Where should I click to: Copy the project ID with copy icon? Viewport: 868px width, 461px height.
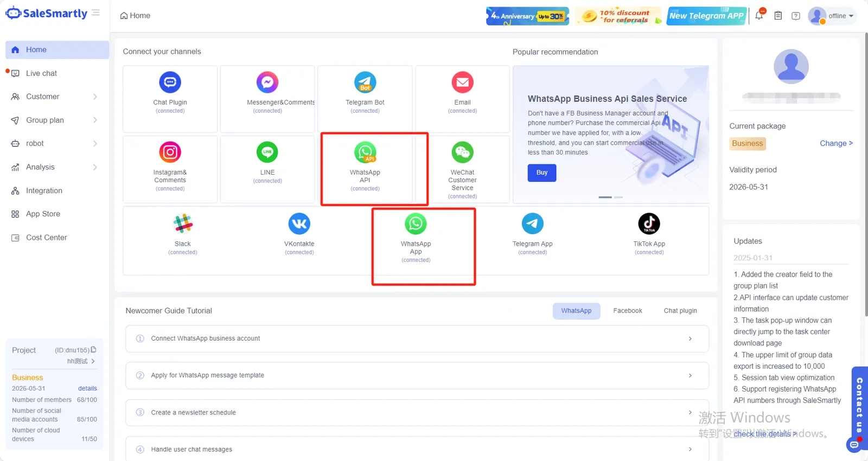pyautogui.click(x=93, y=350)
